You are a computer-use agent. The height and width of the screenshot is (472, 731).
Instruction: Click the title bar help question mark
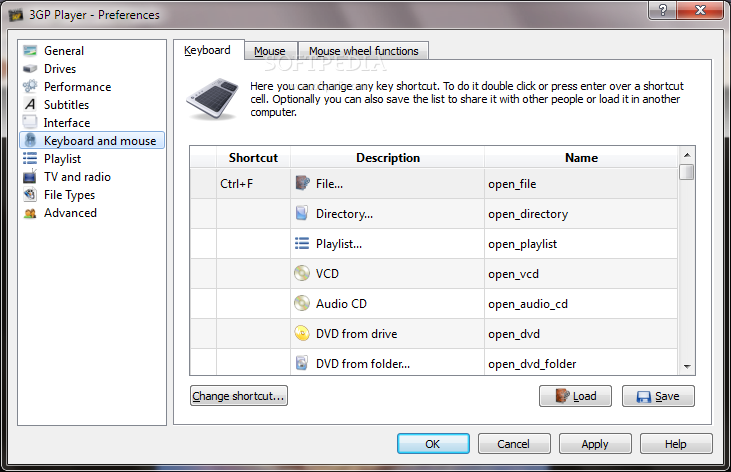point(662,9)
